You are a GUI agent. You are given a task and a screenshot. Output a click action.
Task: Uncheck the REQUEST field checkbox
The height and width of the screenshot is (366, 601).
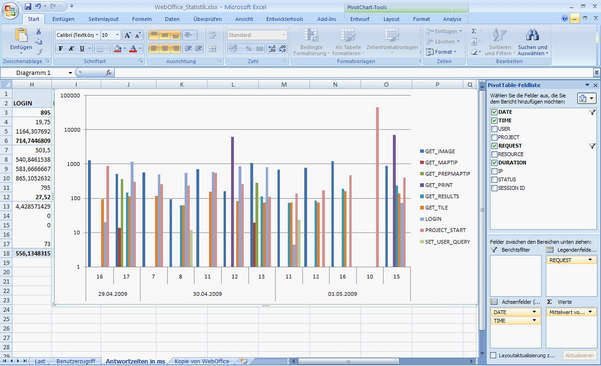[x=494, y=146]
